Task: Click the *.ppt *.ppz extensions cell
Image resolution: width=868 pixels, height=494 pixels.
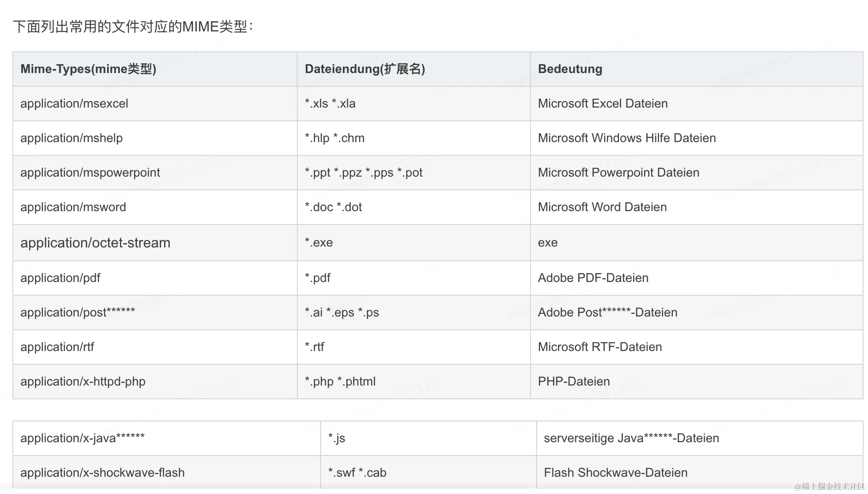Action: point(364,173)
